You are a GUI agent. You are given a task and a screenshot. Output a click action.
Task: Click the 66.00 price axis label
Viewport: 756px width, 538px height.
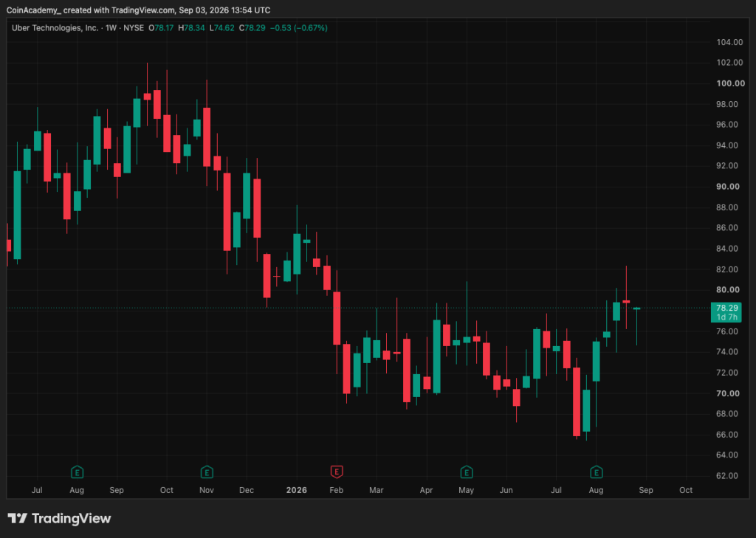tap(726, 435)
